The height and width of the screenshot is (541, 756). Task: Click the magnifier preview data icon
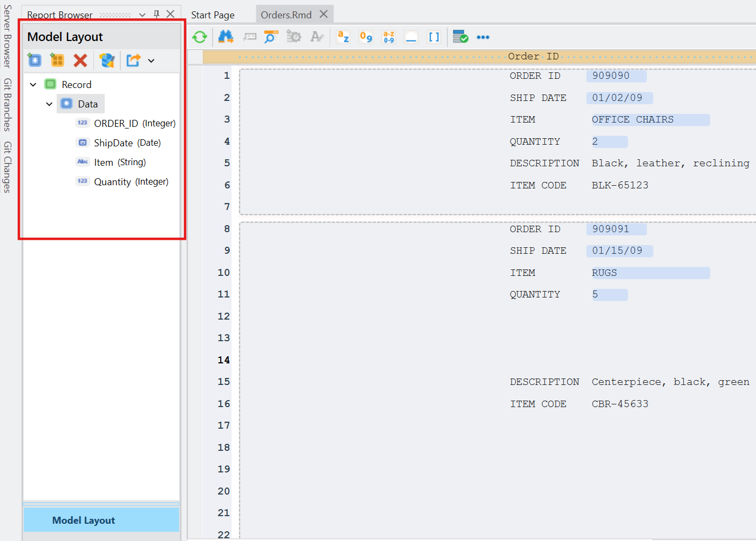click(271, 37)
